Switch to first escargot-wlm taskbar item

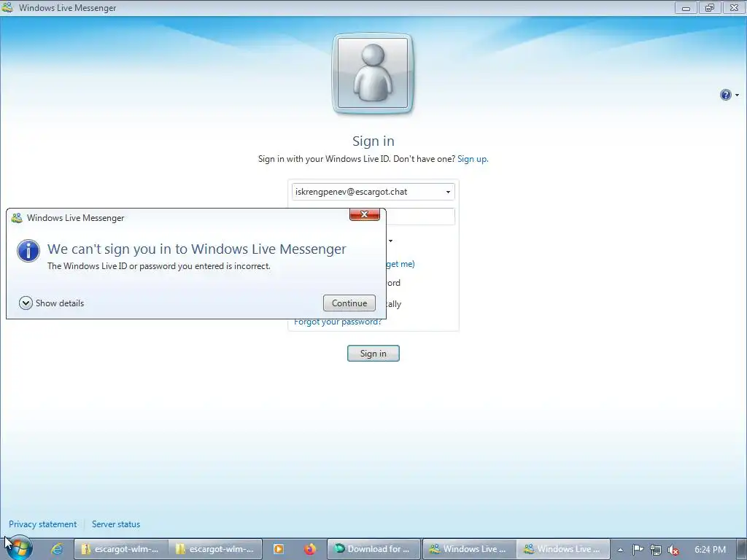(121, 549)
